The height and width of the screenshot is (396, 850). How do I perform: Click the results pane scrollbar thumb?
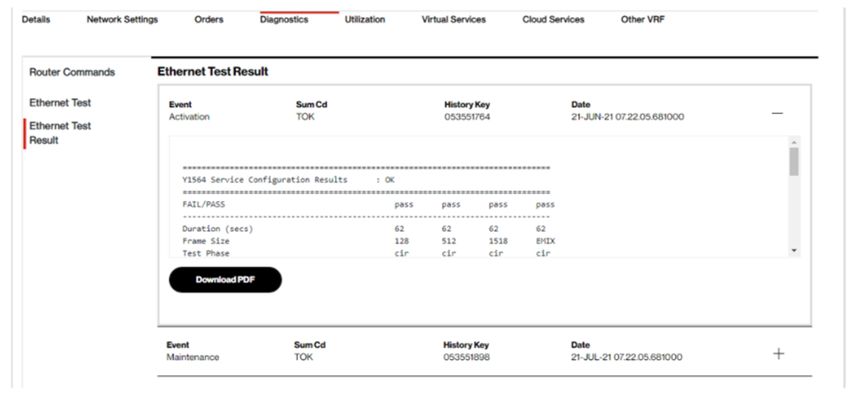pos(794,161)
